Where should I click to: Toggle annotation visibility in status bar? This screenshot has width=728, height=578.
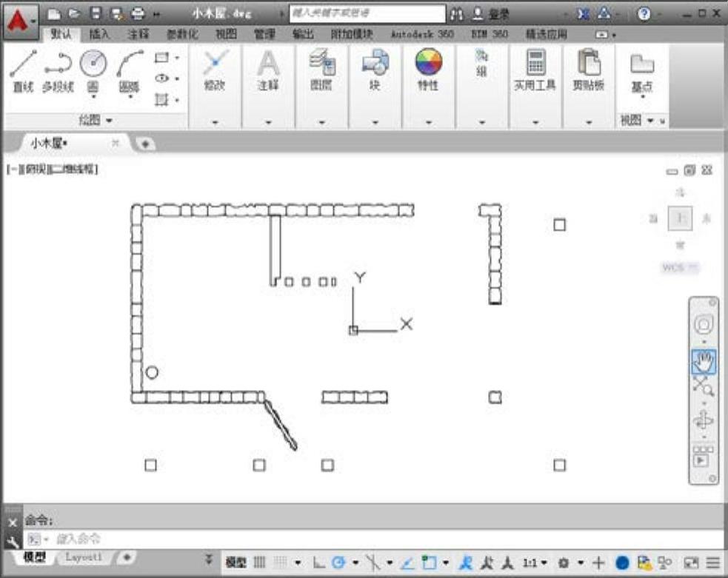click(x=465, y=562)
